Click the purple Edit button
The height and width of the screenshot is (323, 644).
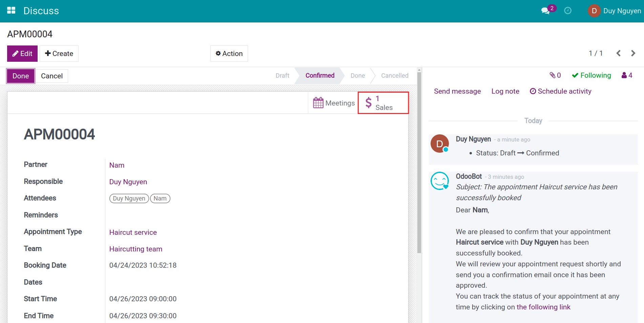coord(22,54)
